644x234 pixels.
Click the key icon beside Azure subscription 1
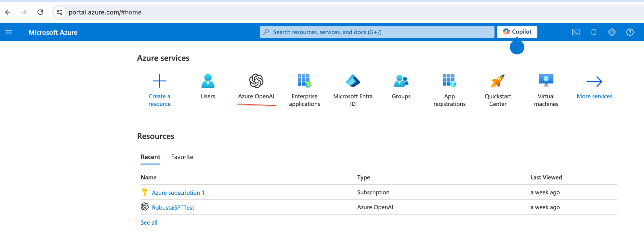pyautogui.click(x=145, y=192)
